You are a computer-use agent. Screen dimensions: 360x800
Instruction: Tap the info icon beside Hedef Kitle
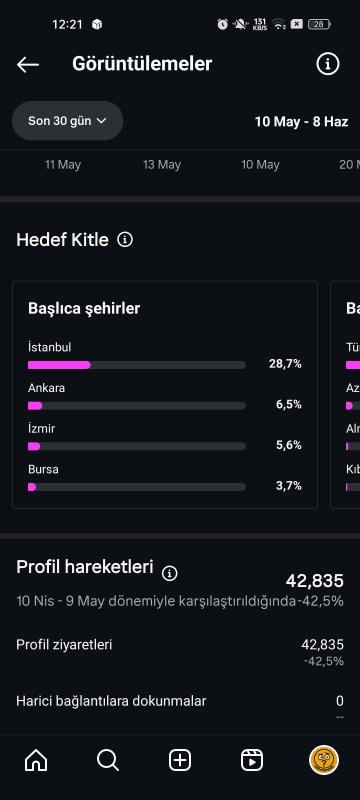tap(125, 239)
